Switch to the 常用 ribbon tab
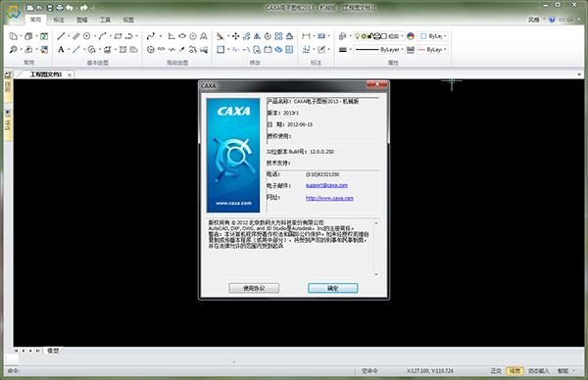Viewport: 588px width, 380px height. coord(35,20)
